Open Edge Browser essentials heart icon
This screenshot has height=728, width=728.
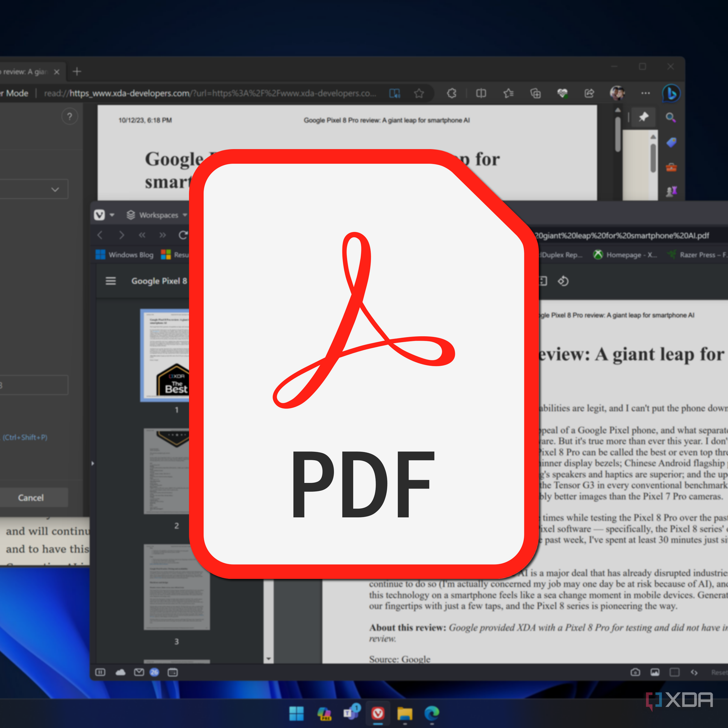pyautogui.click(x=562, y=93)
